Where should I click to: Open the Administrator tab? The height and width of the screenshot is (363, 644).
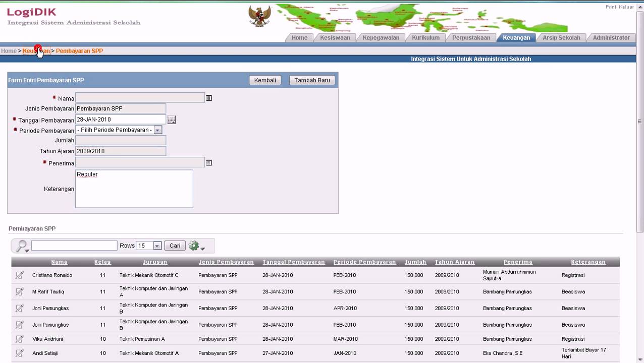tap(611, 38)
